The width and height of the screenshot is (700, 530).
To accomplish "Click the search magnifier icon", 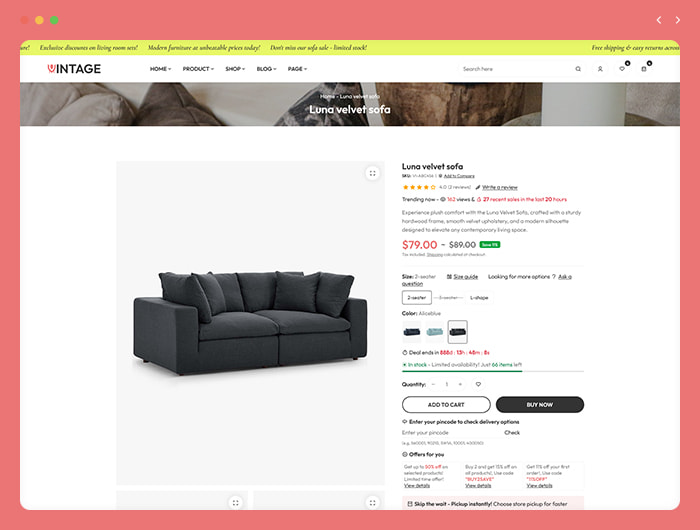I will [x=578, y=69].
